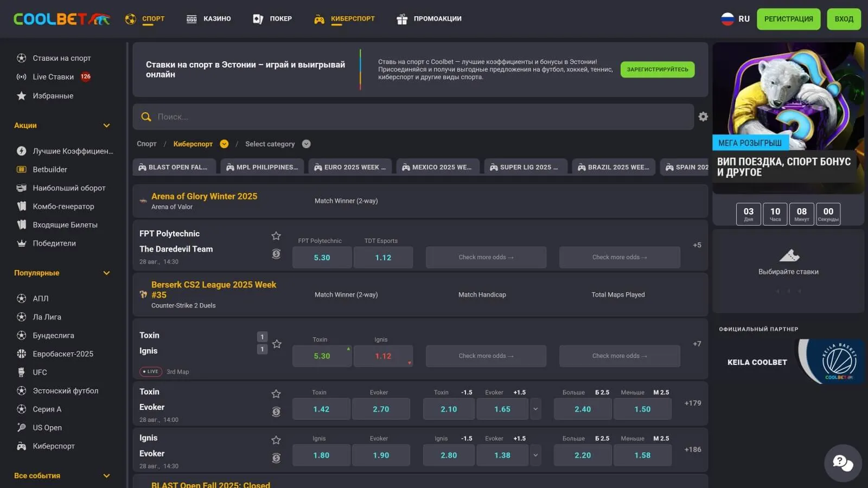Favorite the FPT Polytechnic match star
Screen dimensions: 868x488
click(276, 236)
